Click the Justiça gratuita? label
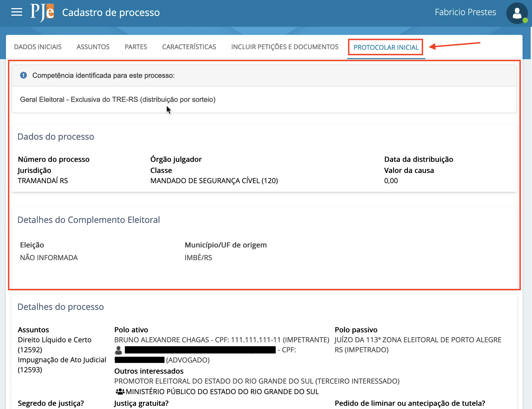Image resolution: width=532 pixels, height=409 pixels. click(x=141, y=403)
